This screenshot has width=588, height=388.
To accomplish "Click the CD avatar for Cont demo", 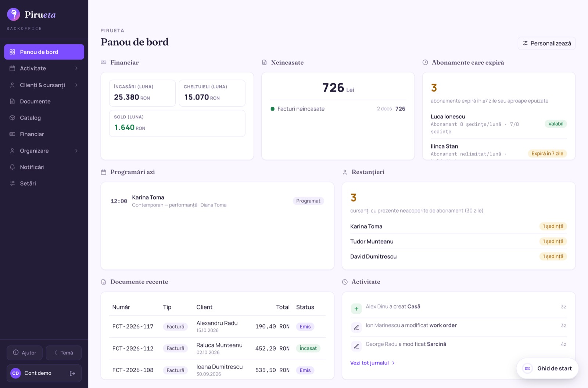I will pos(15,373).
